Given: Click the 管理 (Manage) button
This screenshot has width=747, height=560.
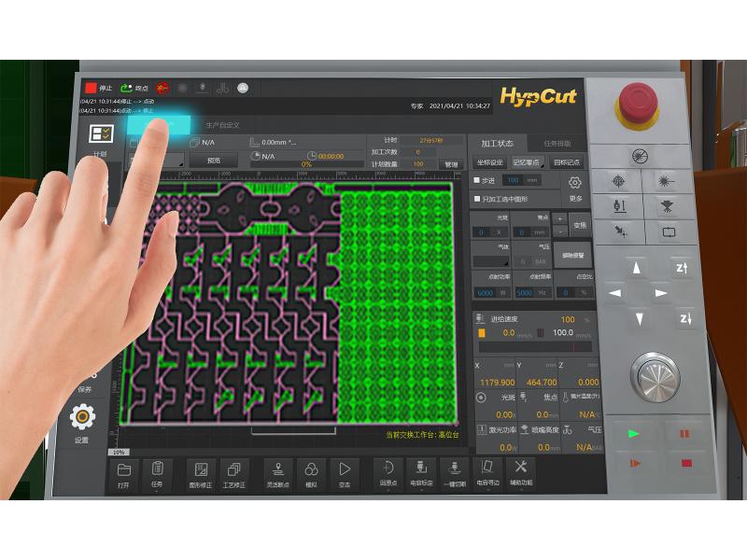Looking at the screenshot, I should (x=451, y=163).
